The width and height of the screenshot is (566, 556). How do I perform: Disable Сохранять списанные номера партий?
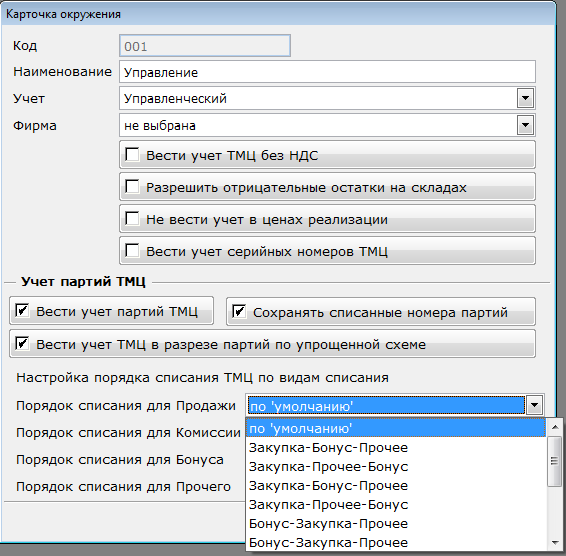[239, 311]
